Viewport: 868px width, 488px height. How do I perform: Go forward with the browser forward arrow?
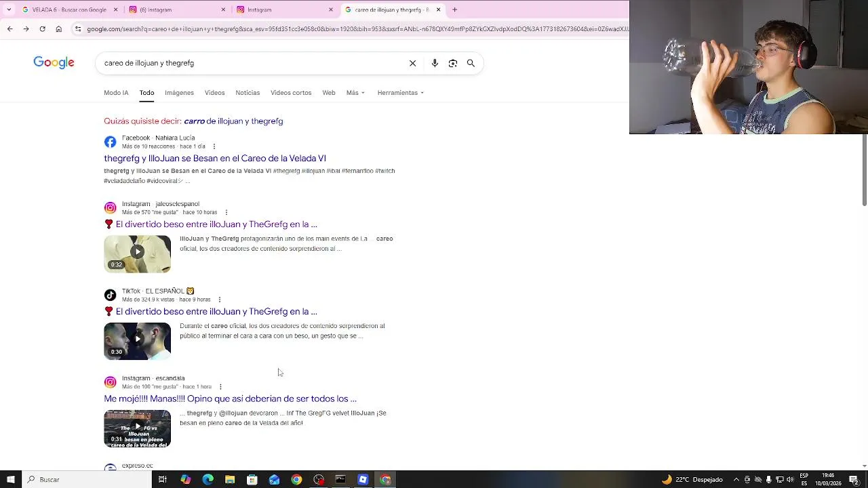click(x=26, y=28)
